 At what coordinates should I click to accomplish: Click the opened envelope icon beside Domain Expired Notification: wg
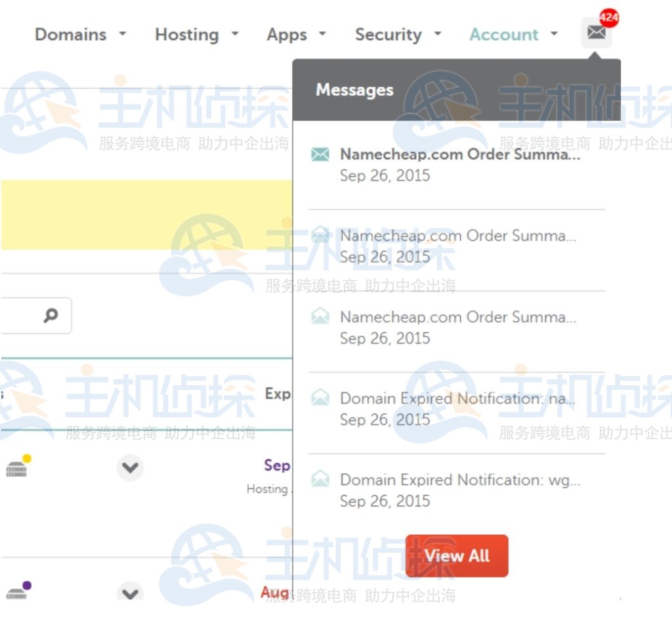pos(320,479)
